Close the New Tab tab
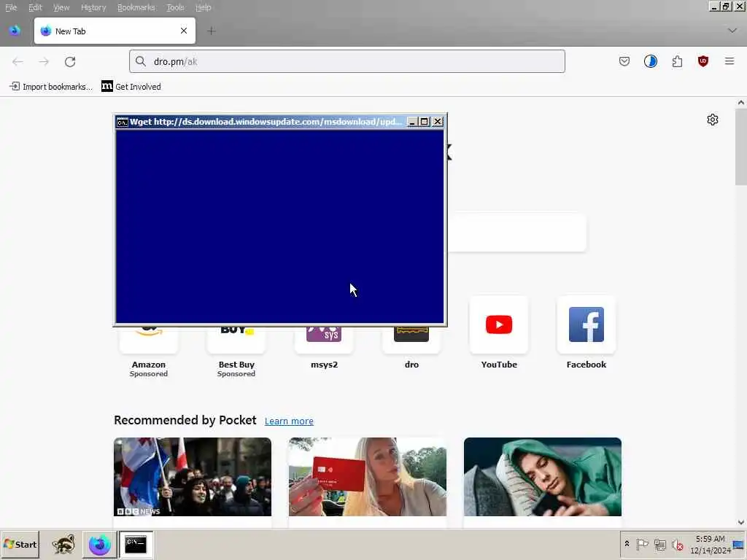The width and height of the screenshot is (747, 560). [184, 31]
